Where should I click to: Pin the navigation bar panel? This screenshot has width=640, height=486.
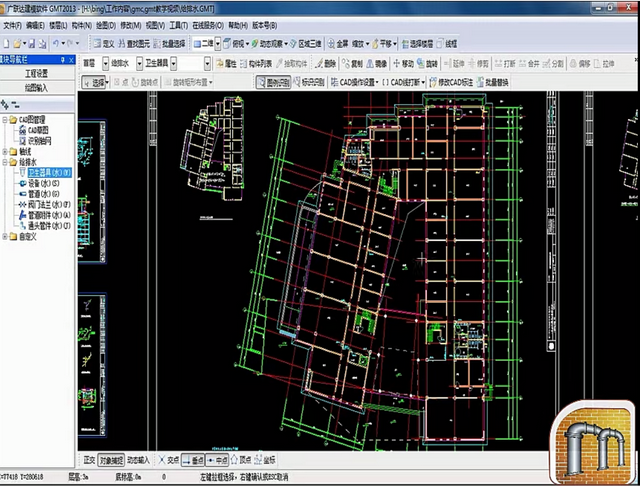pos(62,60)
